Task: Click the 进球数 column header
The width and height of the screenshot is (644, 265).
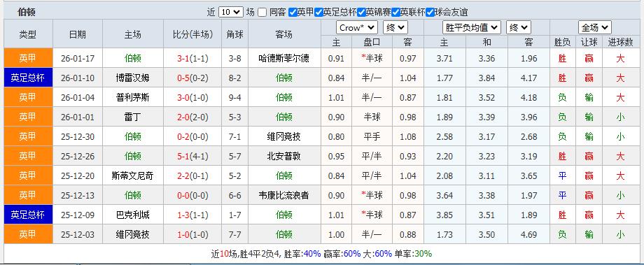Action: click(621, 42)
